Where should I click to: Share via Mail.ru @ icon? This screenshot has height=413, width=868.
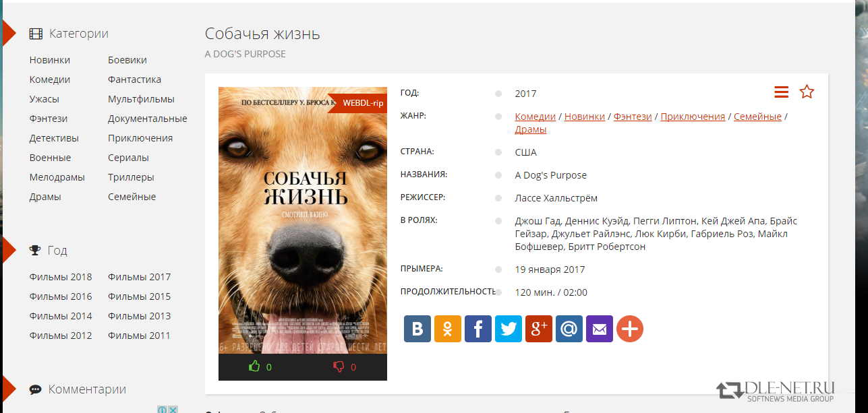coord(569,329)
